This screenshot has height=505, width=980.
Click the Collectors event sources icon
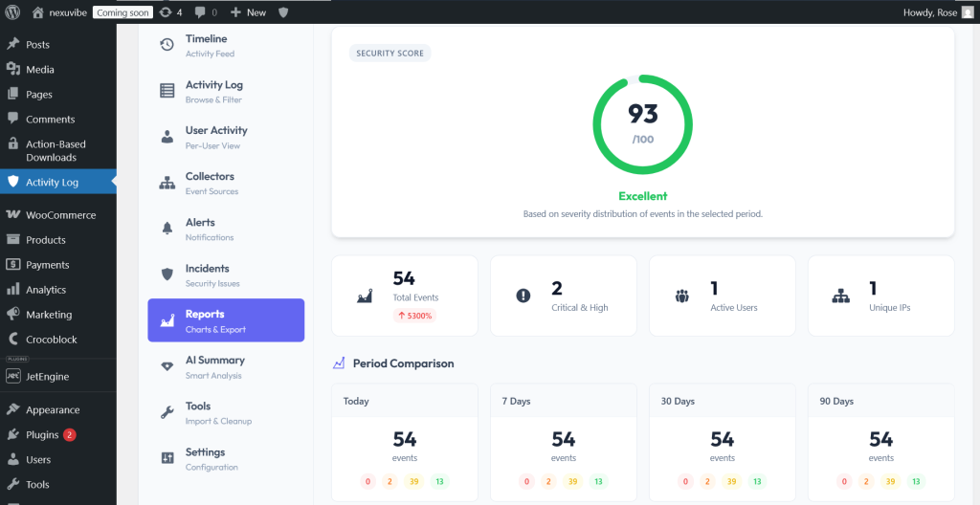pos(167,183)
